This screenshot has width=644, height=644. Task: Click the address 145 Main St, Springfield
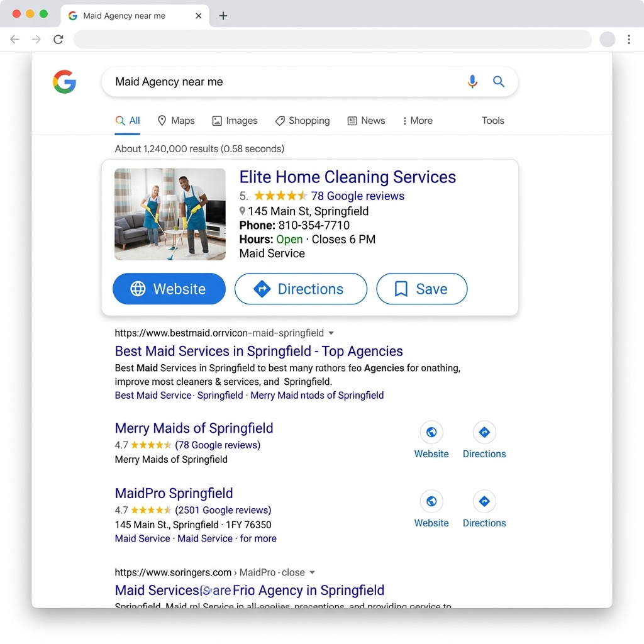tap(308, 211)
